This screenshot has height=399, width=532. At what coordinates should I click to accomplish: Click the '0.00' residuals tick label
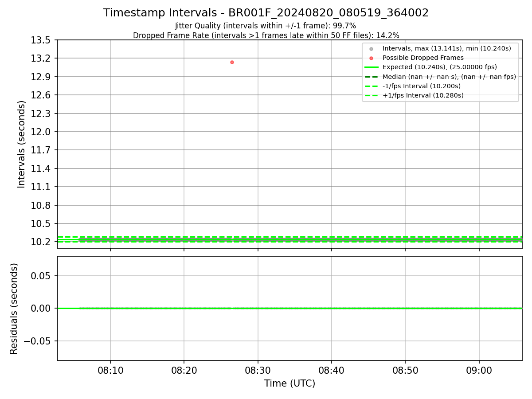click(41, 308)
